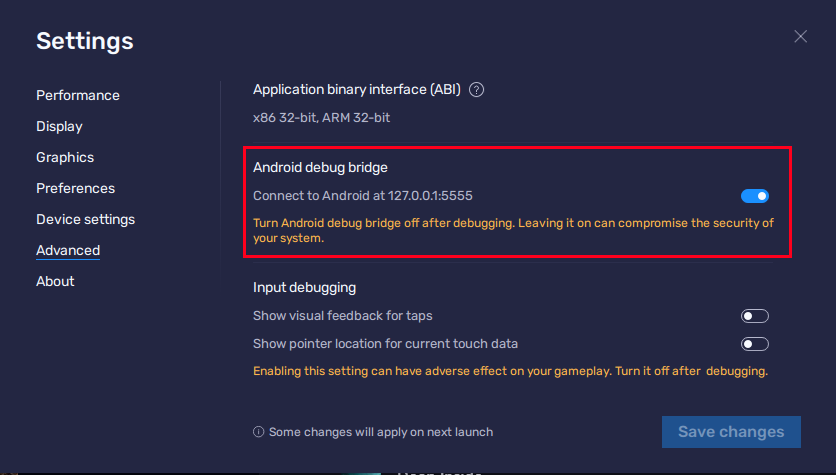Enable visual feedback for taps toggle
The width and height of the screenshot is (836, 475).
point(755,316)
